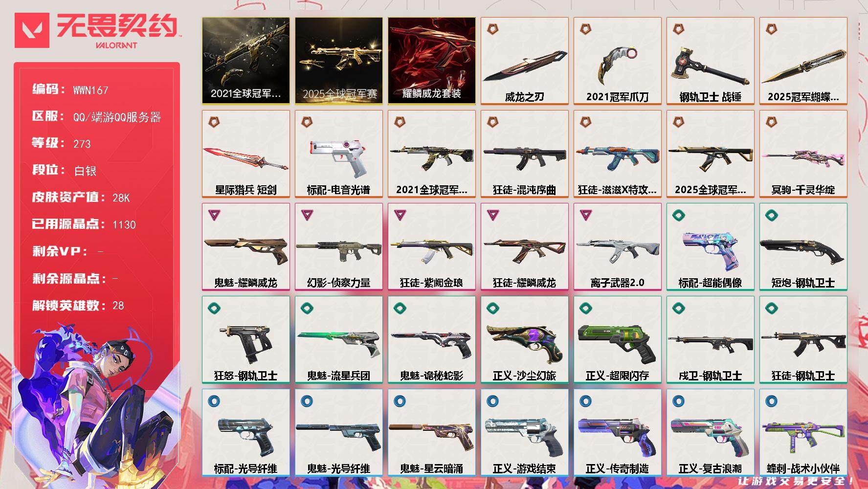Click the 标配-电音光谱 pistol skin

click(x=338, y=154)
